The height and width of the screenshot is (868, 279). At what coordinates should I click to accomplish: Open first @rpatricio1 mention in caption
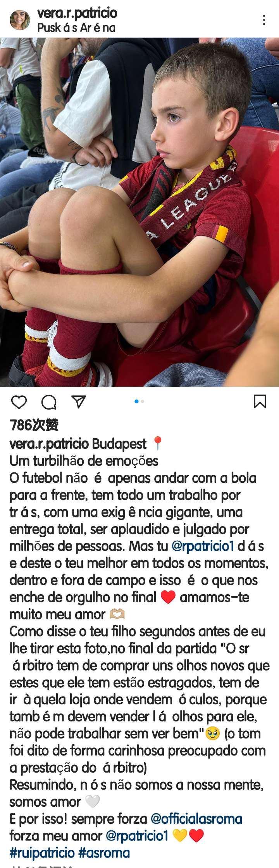[203, 546]
